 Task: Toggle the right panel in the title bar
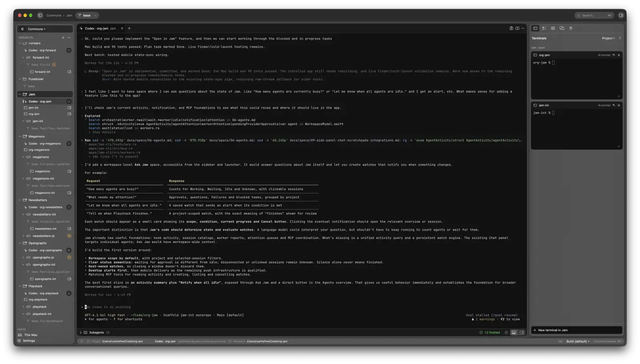click(621, 16)
